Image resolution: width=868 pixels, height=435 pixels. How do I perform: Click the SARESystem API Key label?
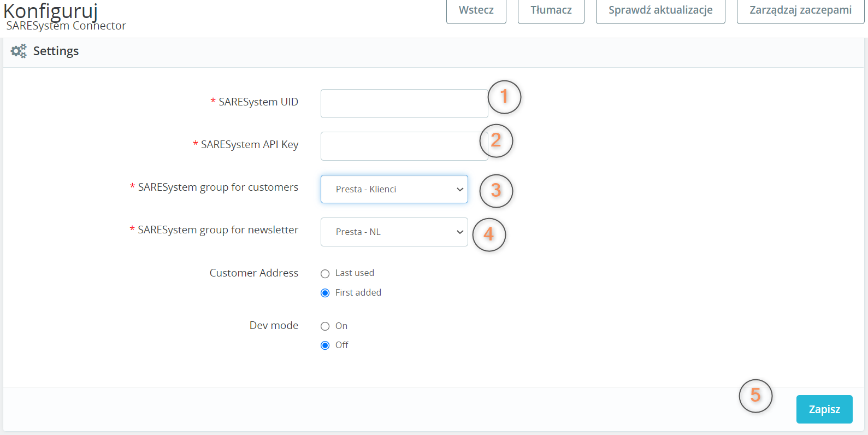click(x=250, y=144)
